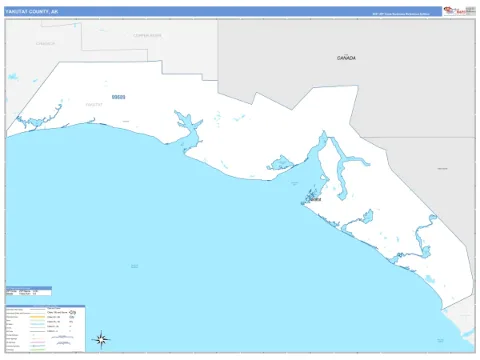Click the ZIP code index table
Viewport: 480px width, 360px height.
coord(28,291)
